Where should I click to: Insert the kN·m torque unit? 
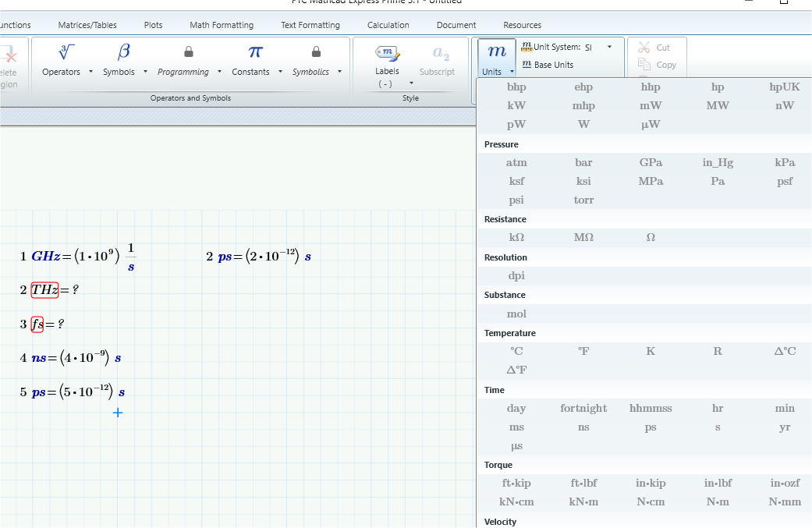coord(583,501)
